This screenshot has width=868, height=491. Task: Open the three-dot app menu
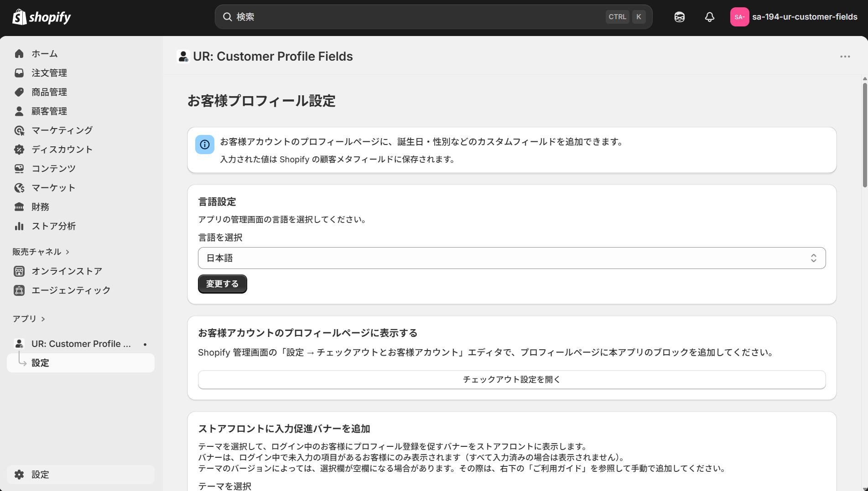845,57
